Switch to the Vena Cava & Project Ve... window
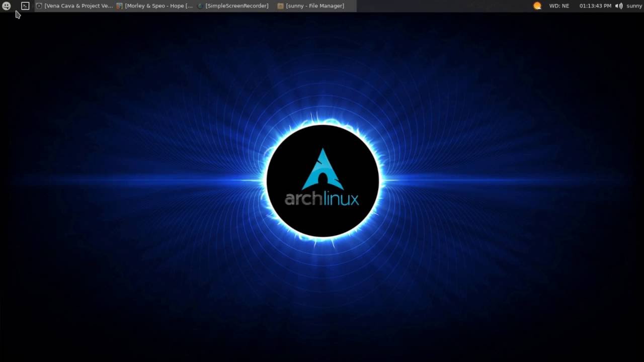The image size is (644, 362). 74,6
